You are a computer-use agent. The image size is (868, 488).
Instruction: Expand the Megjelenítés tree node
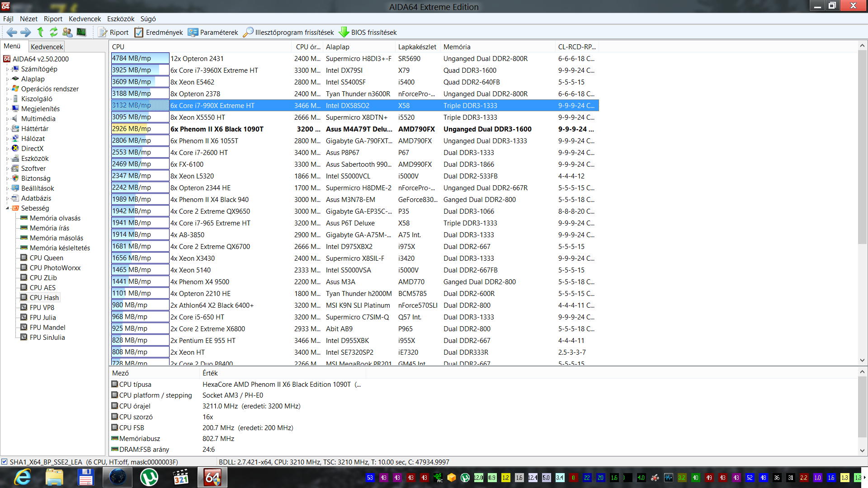[x=7, y=109]
